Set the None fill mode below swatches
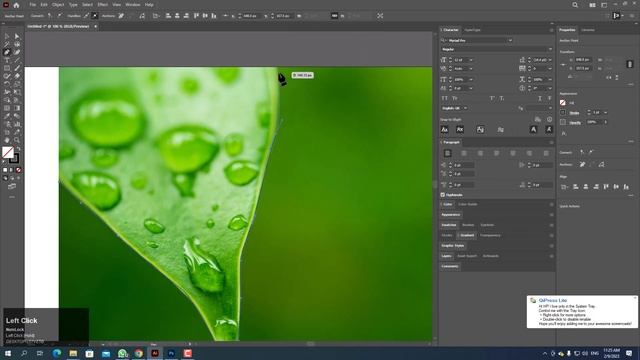This screenshot has height=360, width=640. [x=18, y=170]
